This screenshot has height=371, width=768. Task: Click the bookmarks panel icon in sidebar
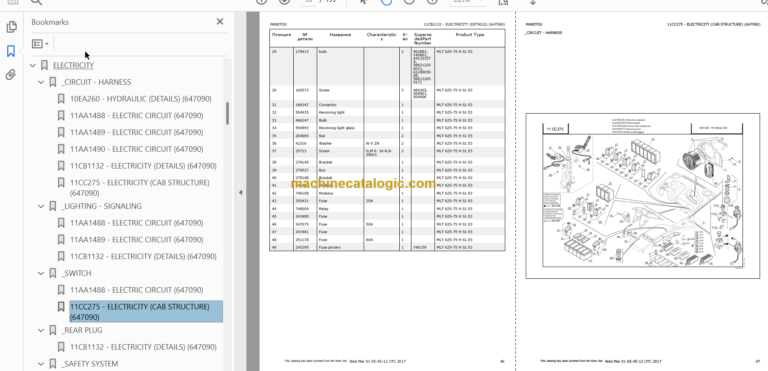tap(11, 51)
